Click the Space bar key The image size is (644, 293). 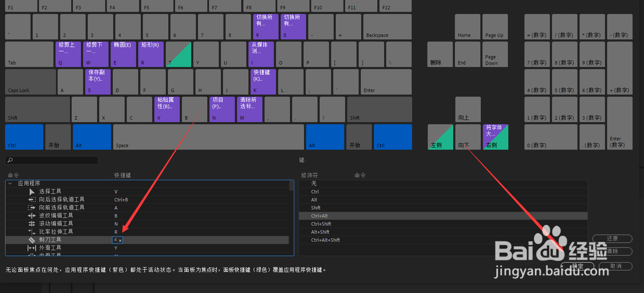click(209, 137)
